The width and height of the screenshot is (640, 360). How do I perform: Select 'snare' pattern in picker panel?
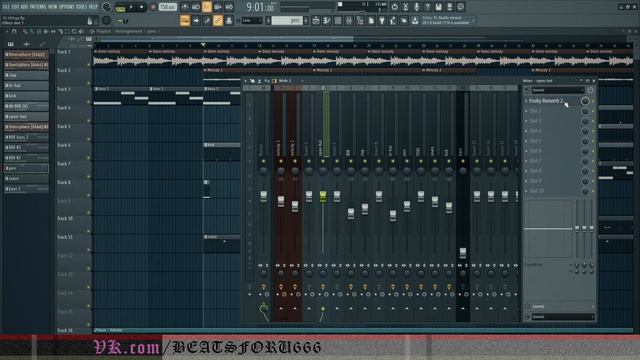click(x=27, y=179)
